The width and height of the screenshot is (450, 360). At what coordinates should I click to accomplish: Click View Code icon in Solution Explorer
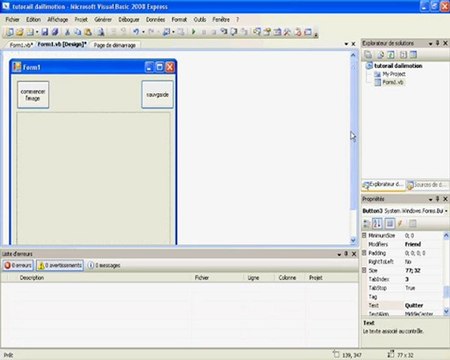(403, 55)
